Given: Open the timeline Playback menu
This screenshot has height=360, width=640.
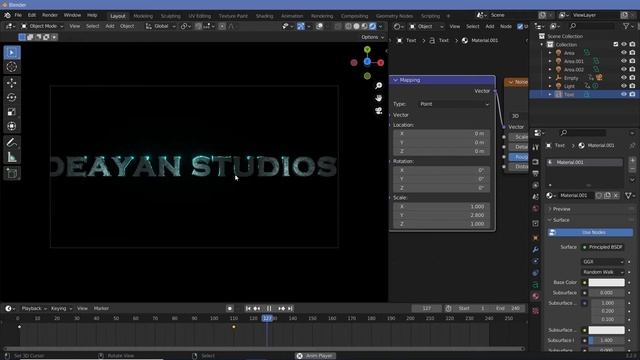Looking at the screenshot, I should tap(33, 309).
